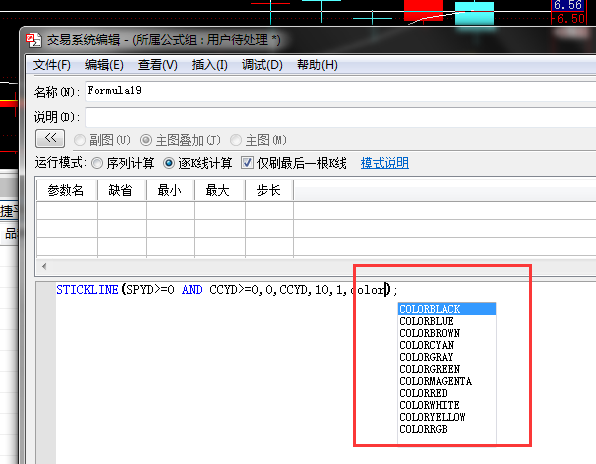Click the 缺省 column header
The width and height of the screenshot is (596, 464).
point(121,190)
